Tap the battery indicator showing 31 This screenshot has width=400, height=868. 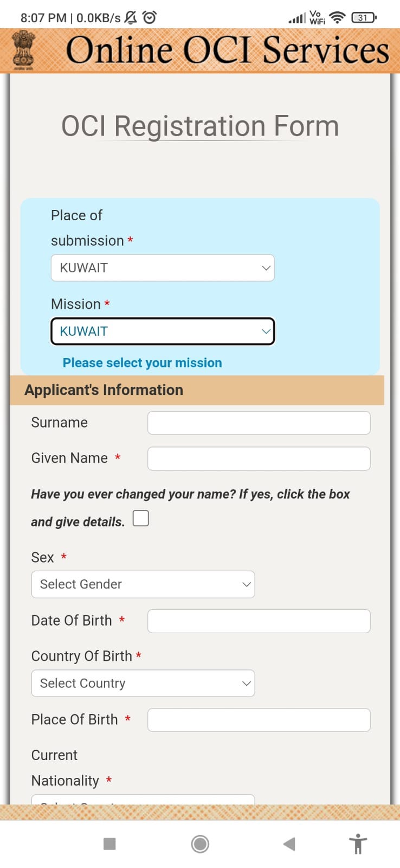[x=362, y=17]
